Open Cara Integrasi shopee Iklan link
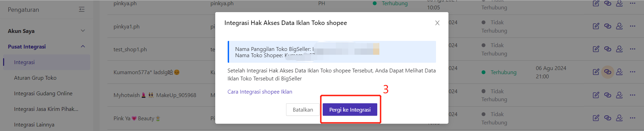The image size is (644, 131). (260, 91)
